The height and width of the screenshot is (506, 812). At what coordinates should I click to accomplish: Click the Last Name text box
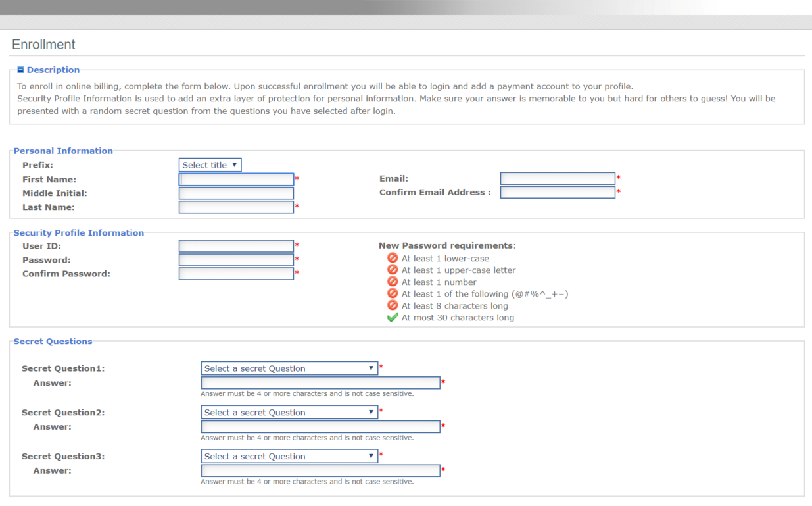[x=236, y=207]
